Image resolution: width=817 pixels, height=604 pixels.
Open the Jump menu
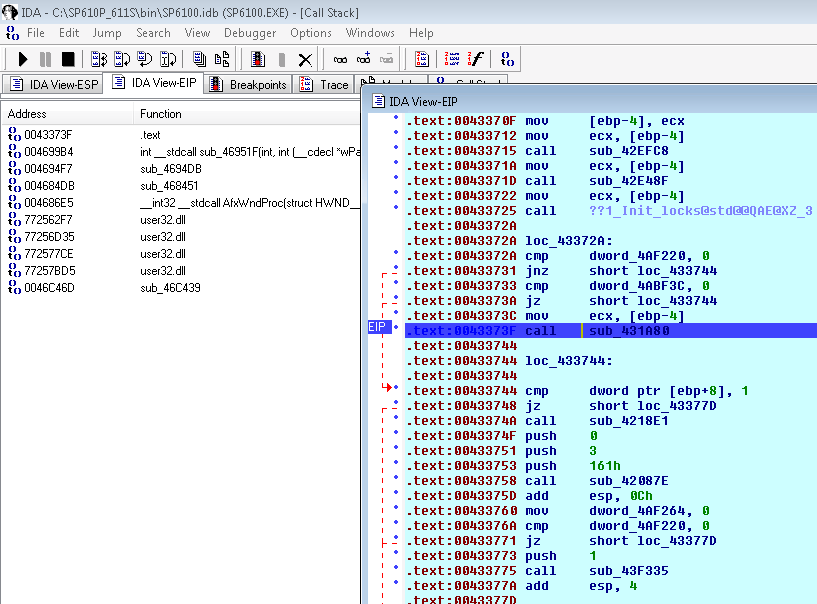coord(107,33)
